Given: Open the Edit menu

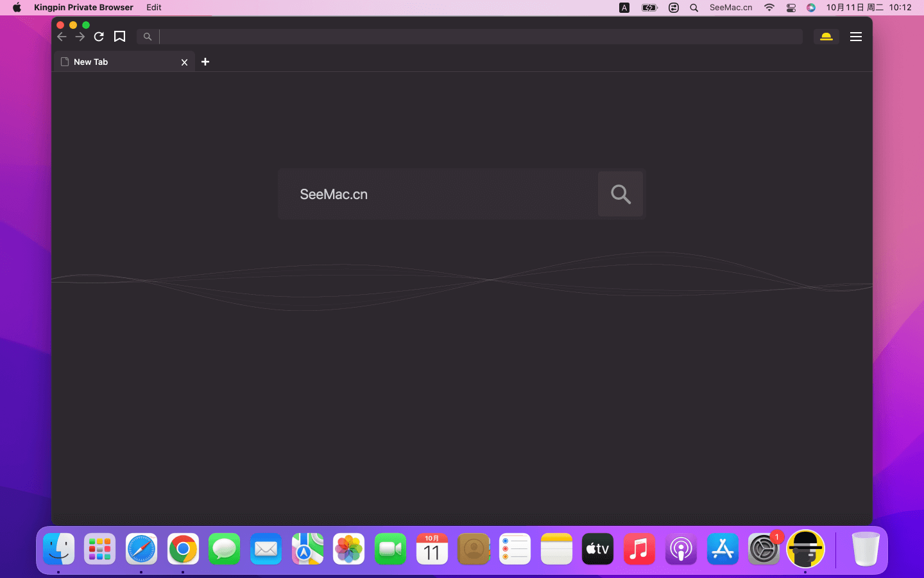Looking at the screenshot, I should point(154,8).
